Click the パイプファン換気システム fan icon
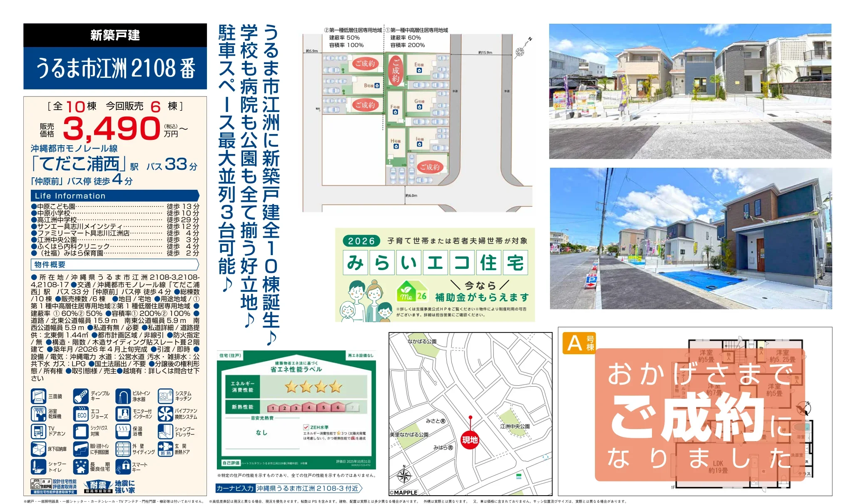The image size is (856, 504). pos(165,414)
